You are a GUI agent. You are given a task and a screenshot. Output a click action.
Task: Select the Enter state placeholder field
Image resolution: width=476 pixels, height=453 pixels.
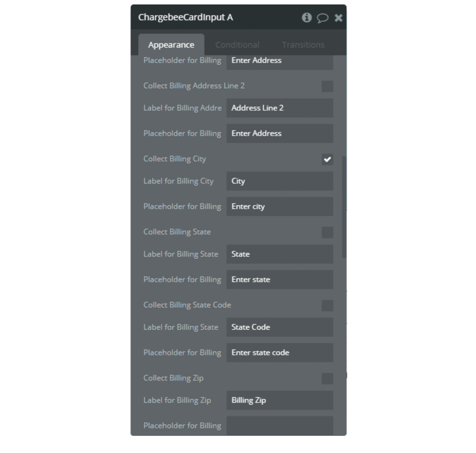[280, 280]
